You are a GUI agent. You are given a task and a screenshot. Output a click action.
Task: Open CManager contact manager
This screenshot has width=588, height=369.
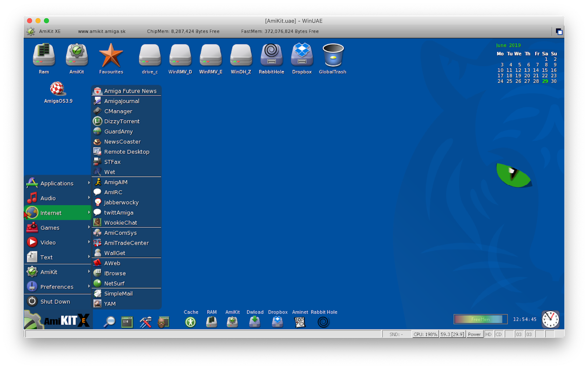pos(126,111)
